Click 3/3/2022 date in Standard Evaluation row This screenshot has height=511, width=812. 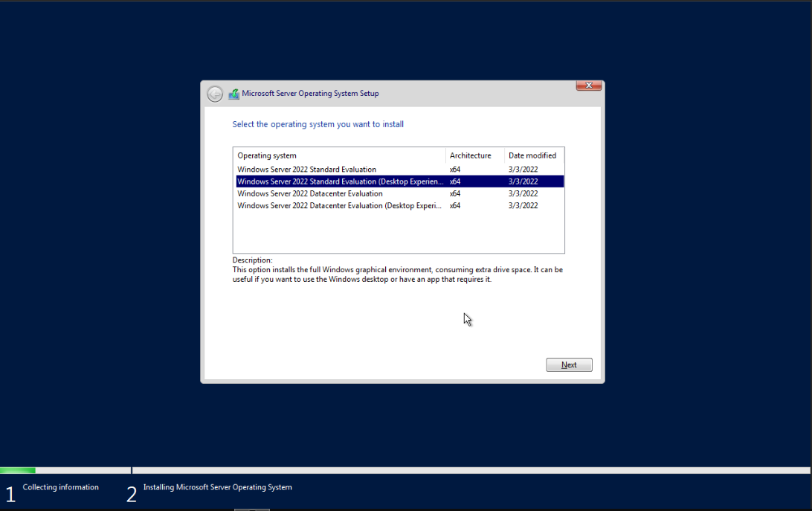click(x=523, y=170)
